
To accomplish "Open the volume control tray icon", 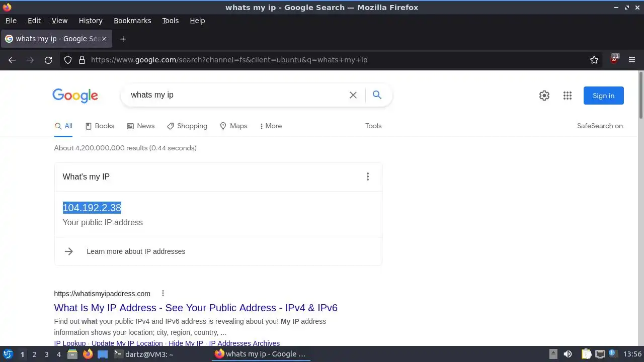I will [x=568, y=354].
